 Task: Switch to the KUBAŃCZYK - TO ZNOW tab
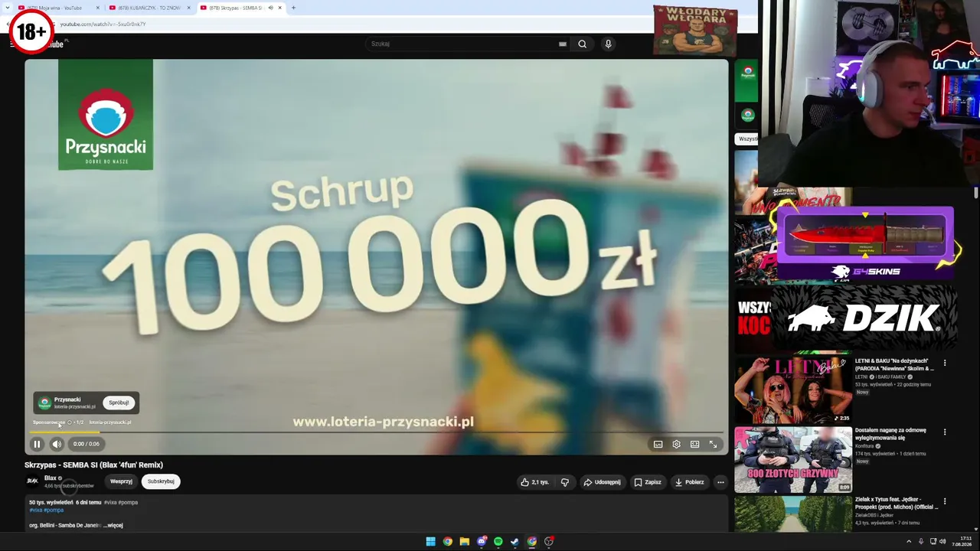(149, 8)
